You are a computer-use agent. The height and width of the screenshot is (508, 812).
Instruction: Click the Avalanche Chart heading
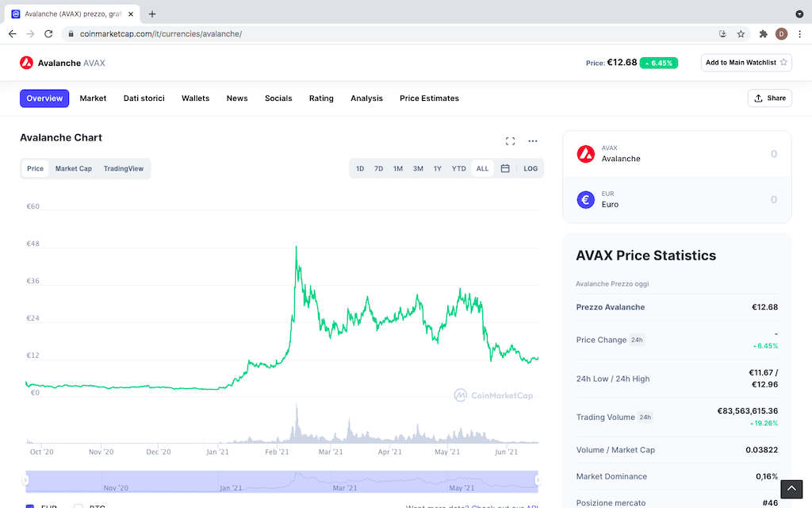click(61, 137)
